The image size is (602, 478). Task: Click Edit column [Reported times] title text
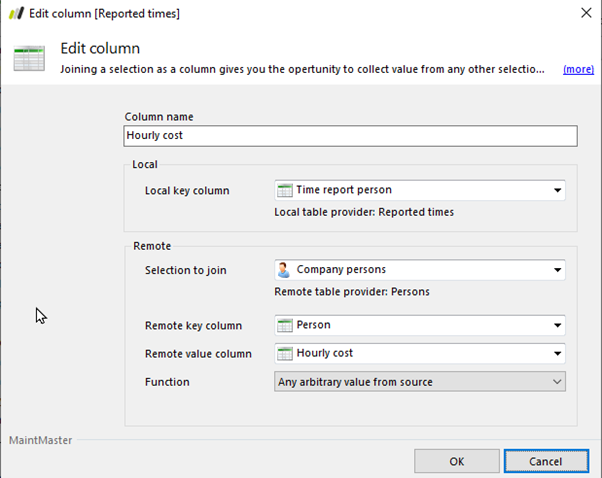(104, 13)
